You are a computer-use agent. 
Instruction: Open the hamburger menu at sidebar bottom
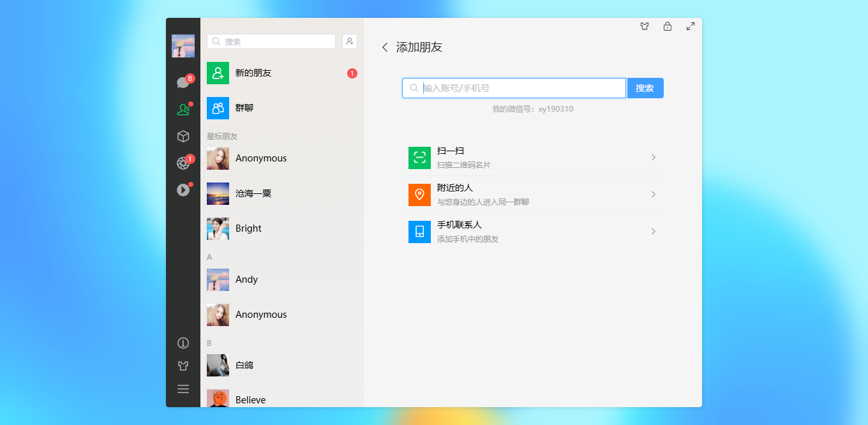coord(183,389)
